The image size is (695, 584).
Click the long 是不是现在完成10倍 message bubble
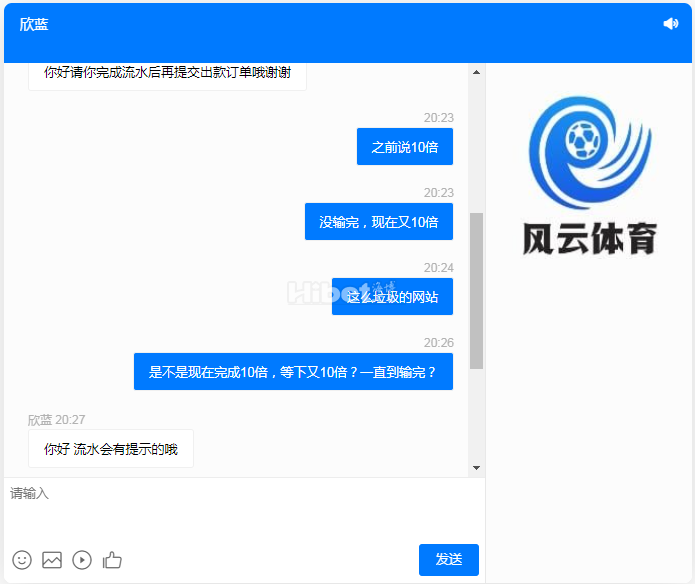click(x=292, y=372)
